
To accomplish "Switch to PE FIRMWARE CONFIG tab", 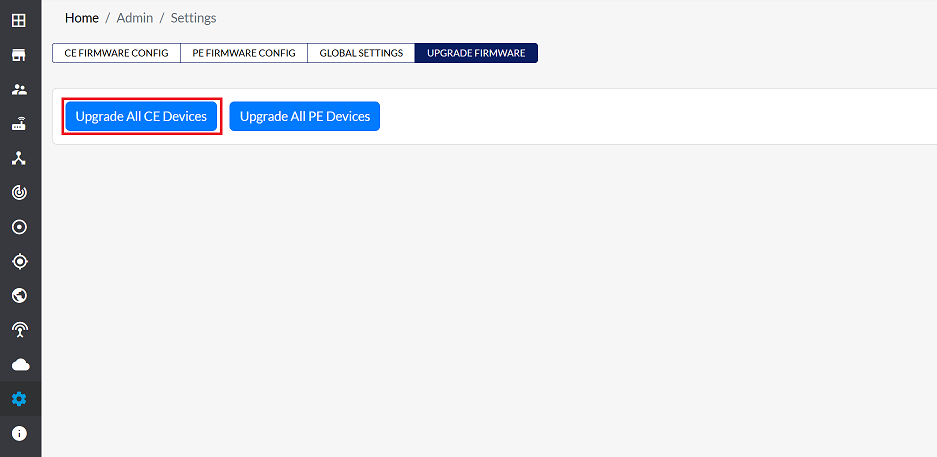I will coord(244,53).
